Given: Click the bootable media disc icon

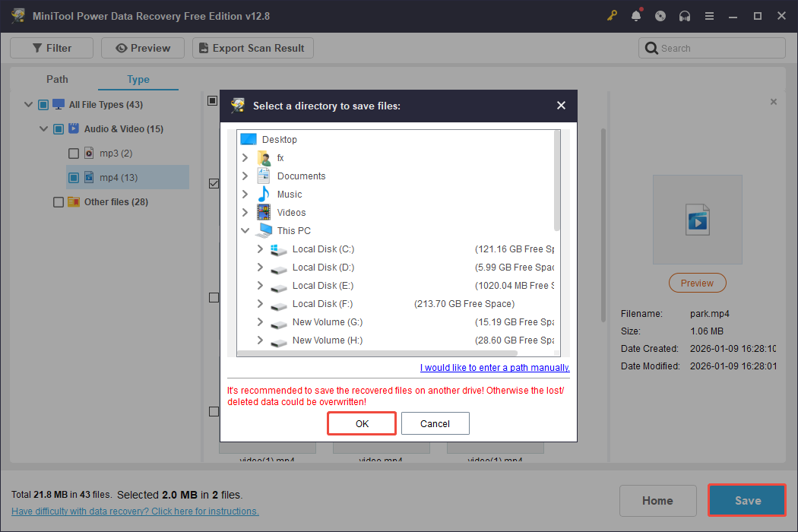Looking at the screenshot, I should click(660, 15).
